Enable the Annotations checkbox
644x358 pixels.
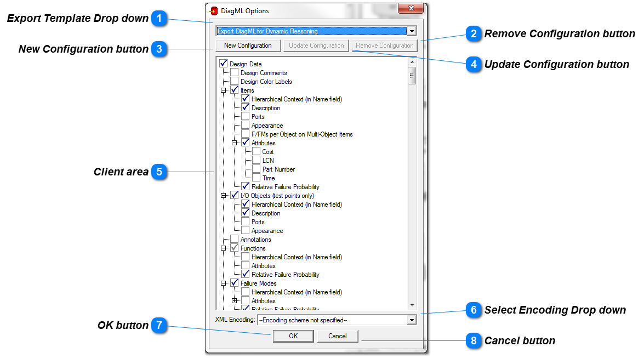(235, 239)
